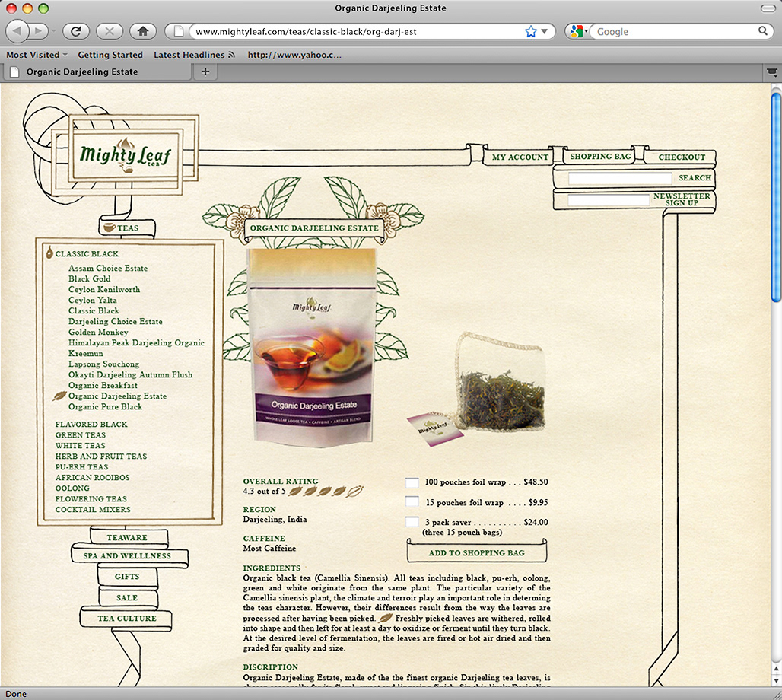Viewport: 782px width, 700px height.
Task: Click the Mighty Leaf tea logo
Action: [x=126, y=155]
